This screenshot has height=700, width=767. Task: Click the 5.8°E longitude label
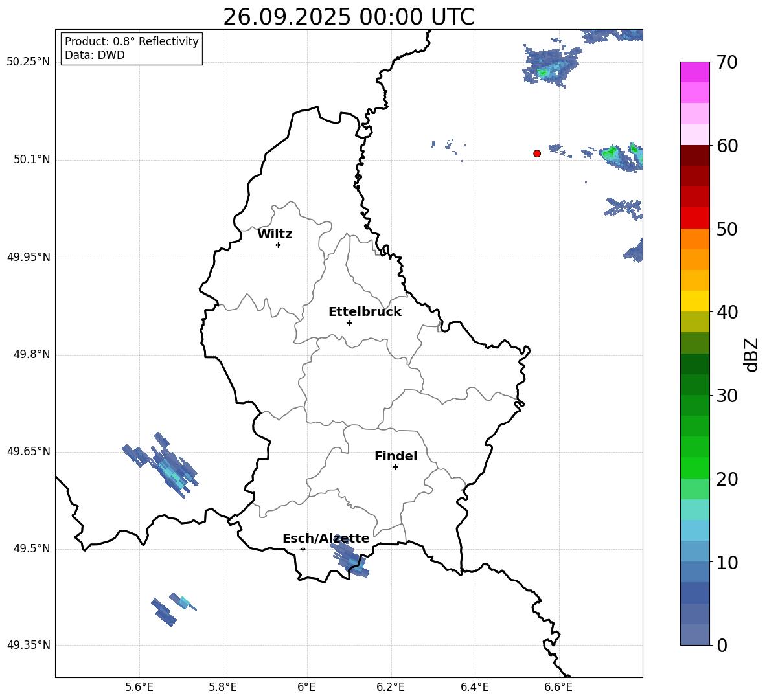tap(223, 688)
